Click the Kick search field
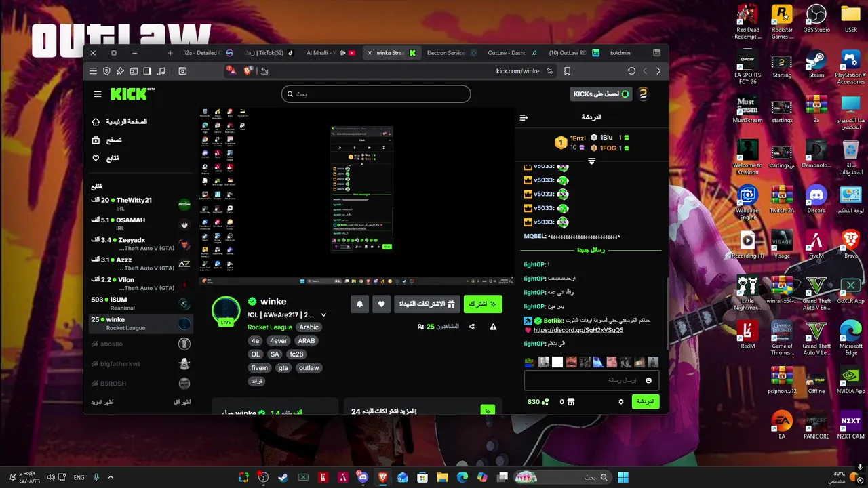This screenshot has width=868, height=488. pos(376,94)
